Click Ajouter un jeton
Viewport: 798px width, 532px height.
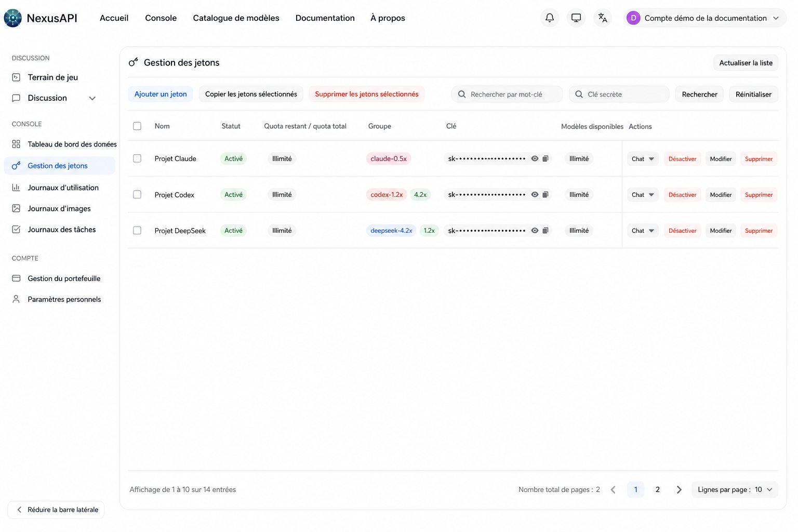coord(161,94)
